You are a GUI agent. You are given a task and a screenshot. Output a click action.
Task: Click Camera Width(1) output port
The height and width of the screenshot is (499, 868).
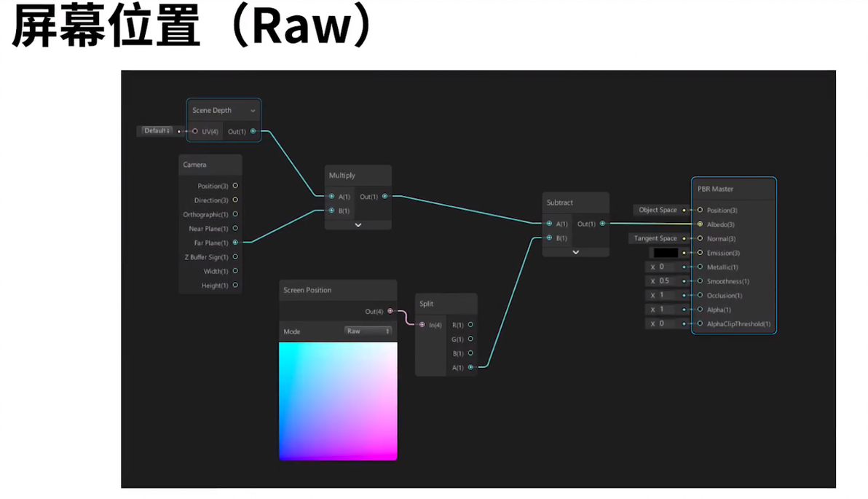(235, 271)
